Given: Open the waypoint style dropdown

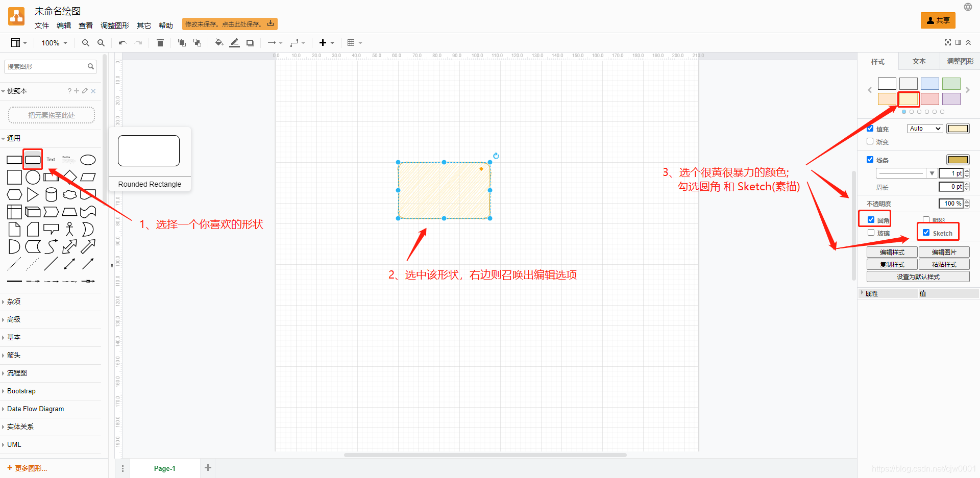Looking at the screenshot, I should point(298,43).
